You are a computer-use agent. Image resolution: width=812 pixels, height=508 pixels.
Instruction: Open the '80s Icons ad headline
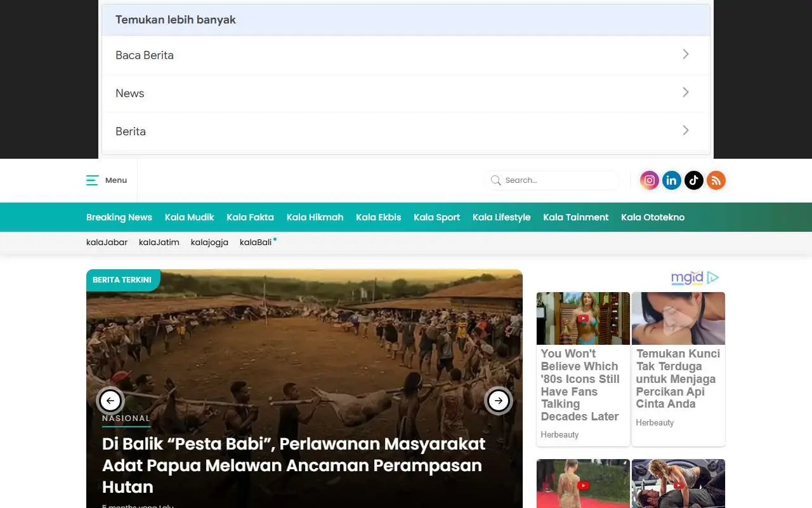[580, 385]
